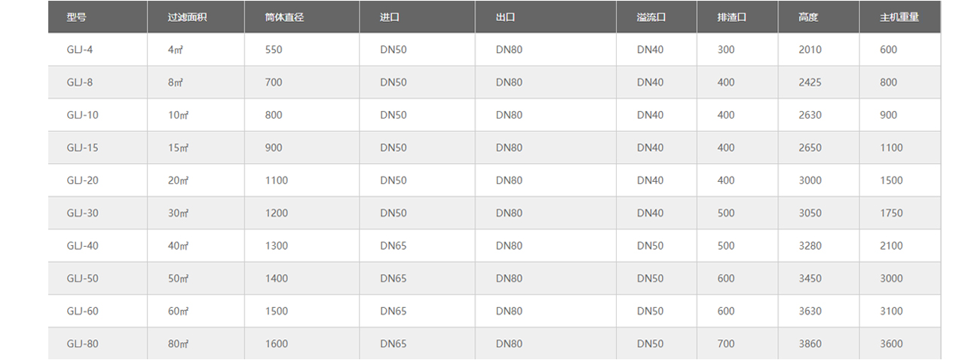This screenshot has width=980, height=360.
Task: Click the 筒体直径 column header
Action: click(284, 17)
